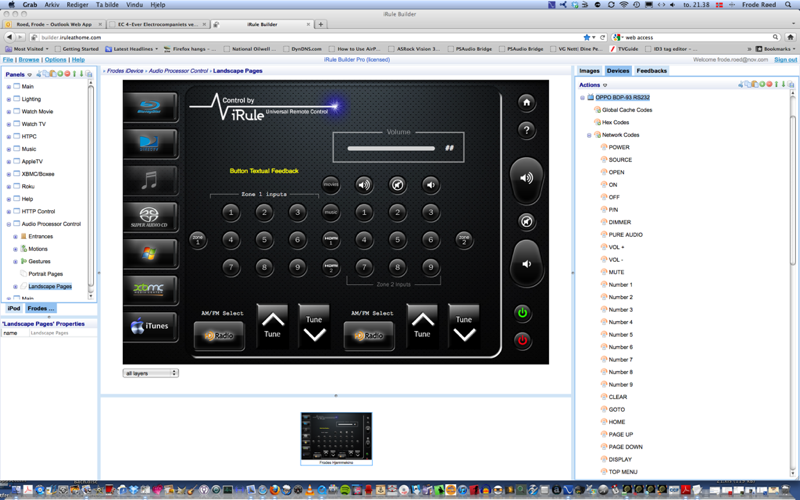Switch to the Devices tab
800x500 pixels.
tap(618, 71)
